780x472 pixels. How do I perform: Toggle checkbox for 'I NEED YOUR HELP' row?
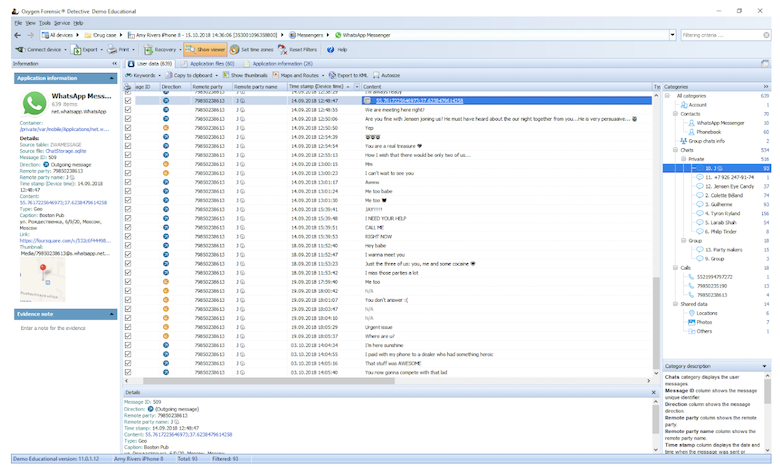128,219
